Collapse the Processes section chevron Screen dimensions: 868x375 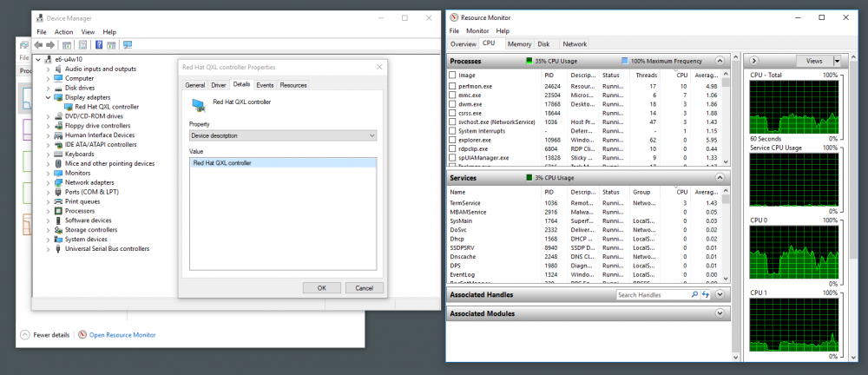(x=720, y=61)
